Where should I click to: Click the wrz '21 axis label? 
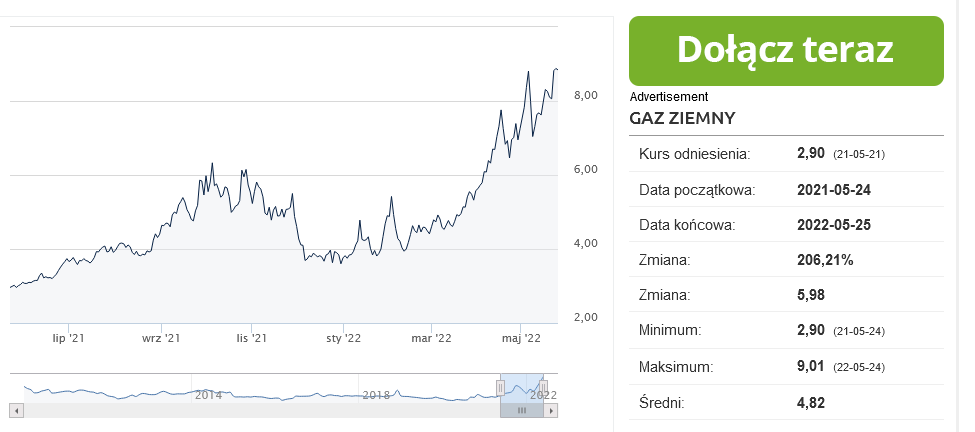pyautogui.click(x=160, y=339)
